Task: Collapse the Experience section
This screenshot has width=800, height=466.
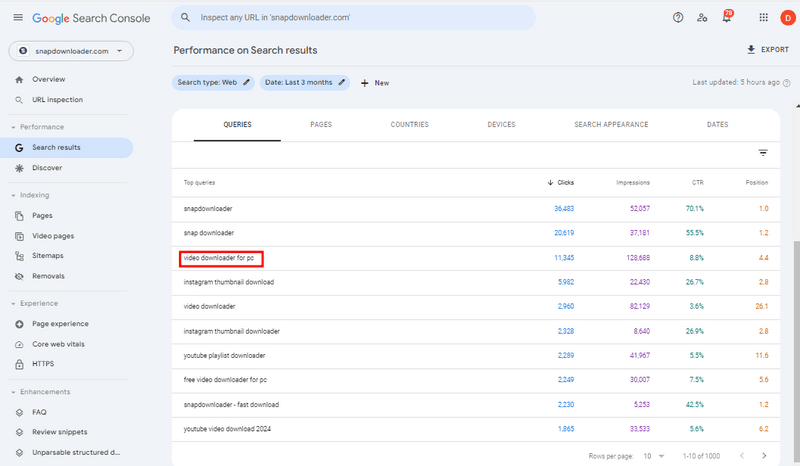Action: tap(13, 304)
